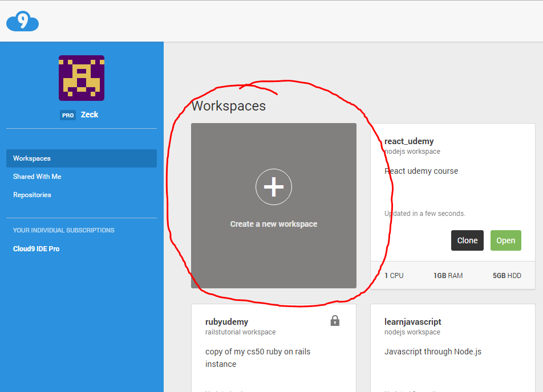Click the rubyudemy lock icon

335,321
